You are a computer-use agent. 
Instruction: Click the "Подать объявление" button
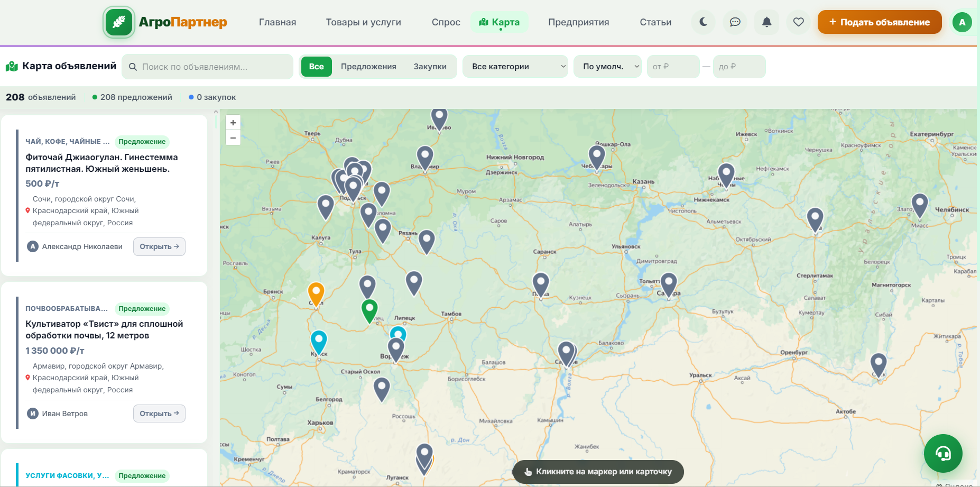pos(880,22)
